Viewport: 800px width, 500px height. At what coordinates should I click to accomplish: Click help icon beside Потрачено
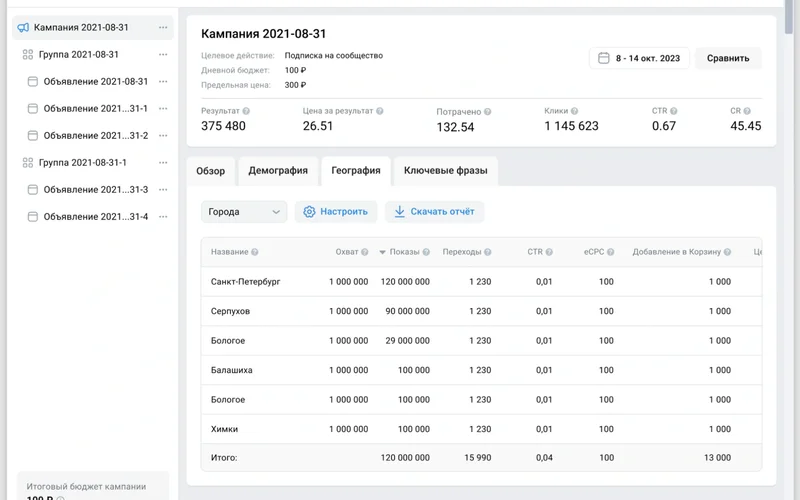[487, 112]
